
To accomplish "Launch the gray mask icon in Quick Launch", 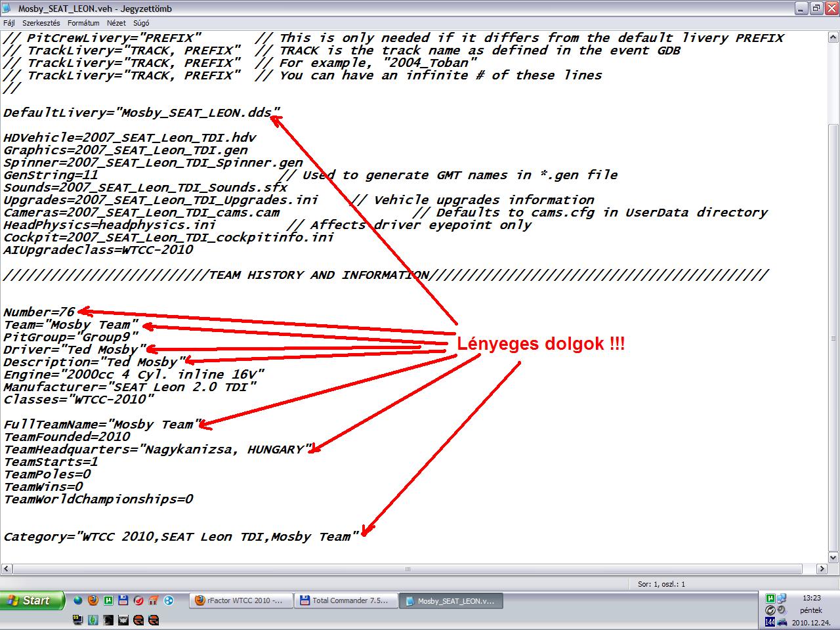I will (123, 619).
